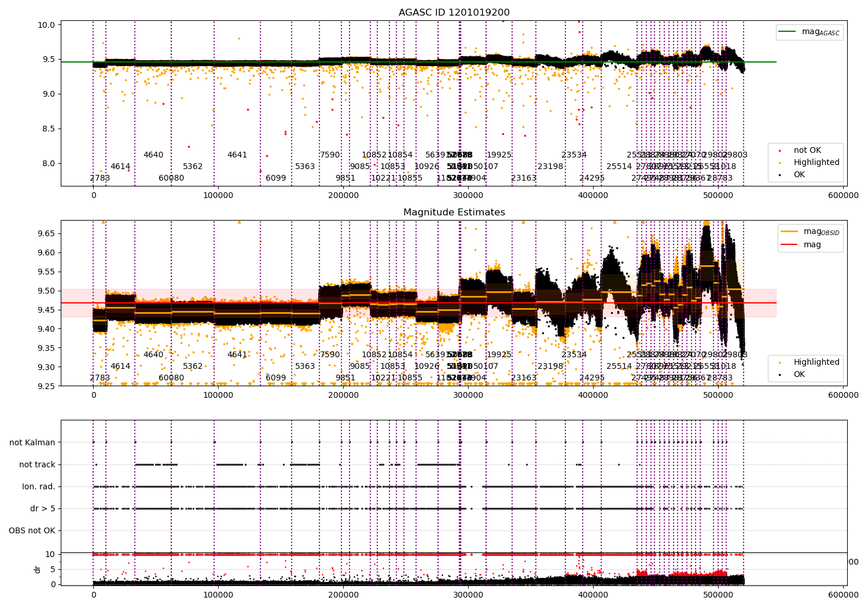The width and height of the screenshot is (868, 608).
Task: Click the "OK" legend entry in the top plot
Action: tap(799, 174)
